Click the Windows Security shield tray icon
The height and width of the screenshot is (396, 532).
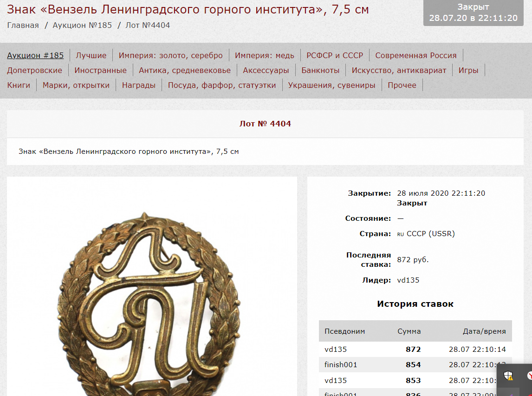(508, 375)
